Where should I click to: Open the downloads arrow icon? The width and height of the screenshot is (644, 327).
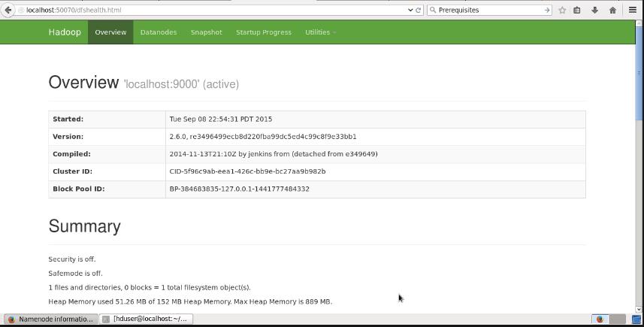coord(594,10)
